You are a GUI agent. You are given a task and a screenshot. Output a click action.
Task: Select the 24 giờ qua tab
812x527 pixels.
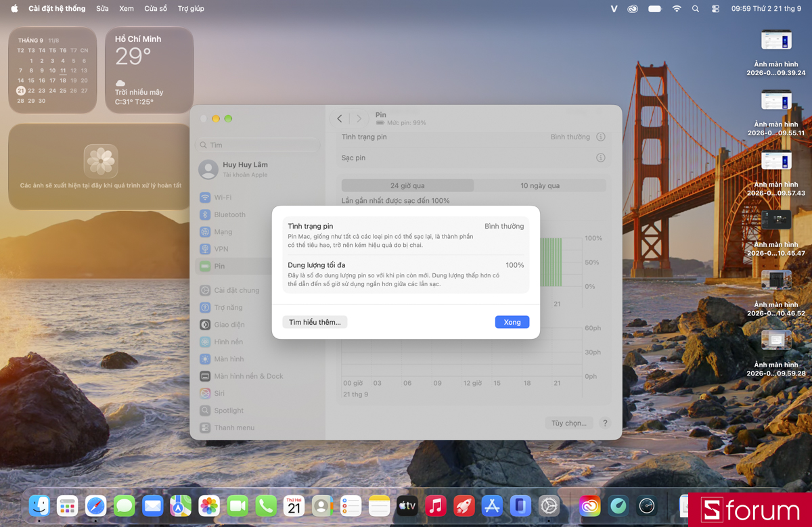[x=407, y=185]
